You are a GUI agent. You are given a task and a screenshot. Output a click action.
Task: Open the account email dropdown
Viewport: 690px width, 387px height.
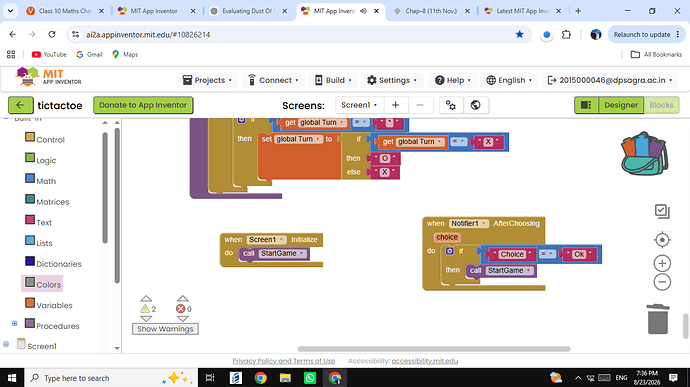coord(610,80)
